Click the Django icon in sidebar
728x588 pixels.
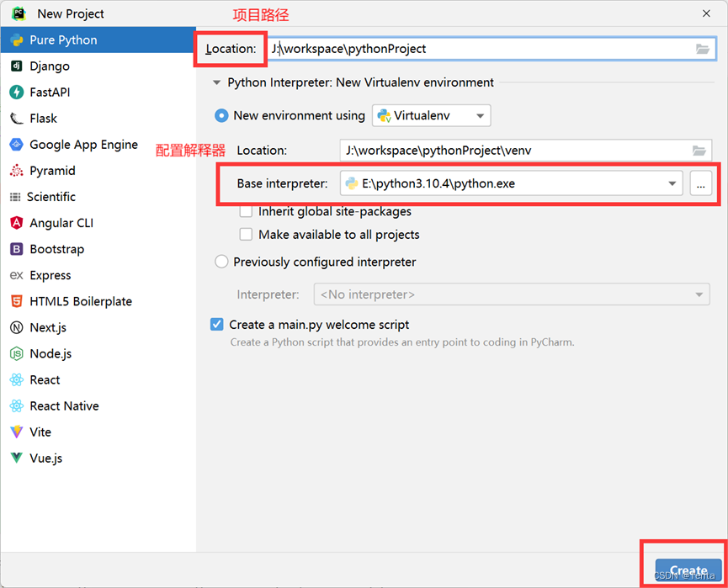[17, 66]
